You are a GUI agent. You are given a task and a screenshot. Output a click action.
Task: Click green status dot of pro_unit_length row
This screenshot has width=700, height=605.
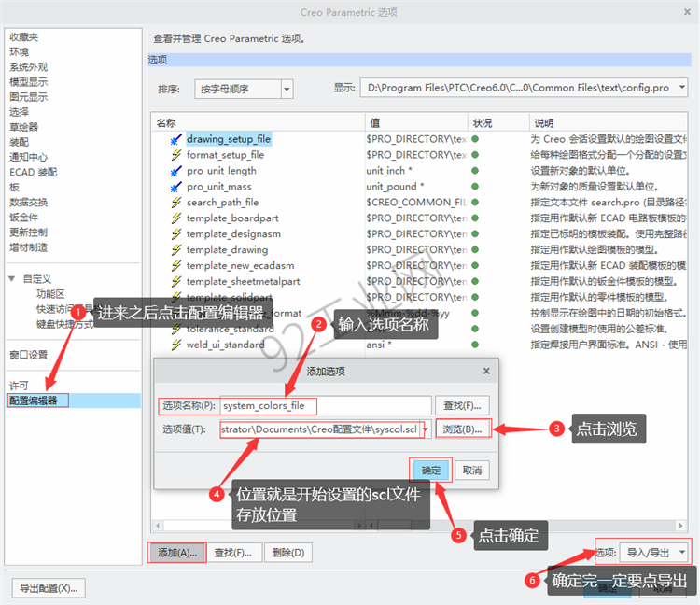pyautogui.click(x=475, y=171)
